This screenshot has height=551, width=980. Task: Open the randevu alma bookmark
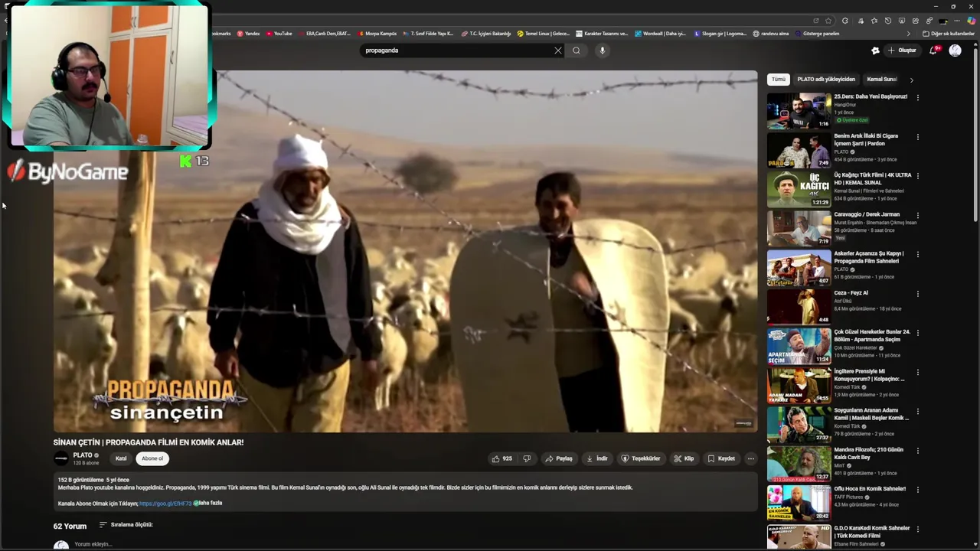[x=771, y=34]
